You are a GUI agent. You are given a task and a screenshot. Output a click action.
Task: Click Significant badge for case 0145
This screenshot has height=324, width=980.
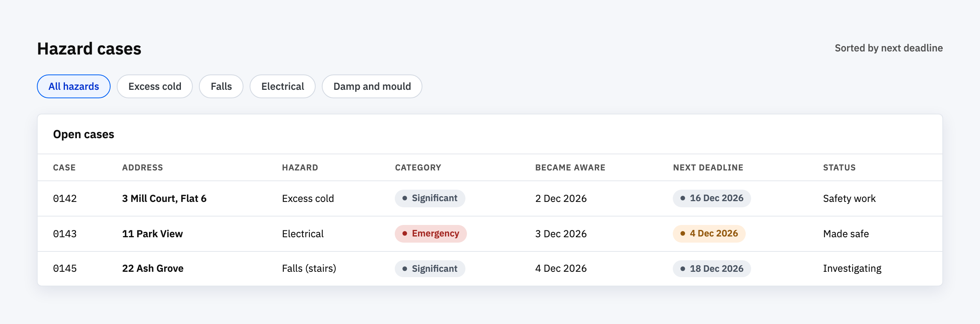(430, 269)
